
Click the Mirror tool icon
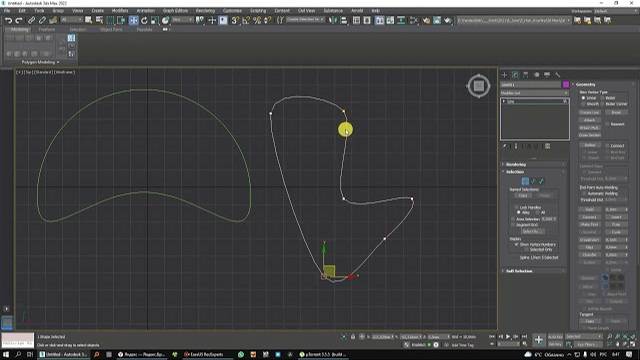[333, 20]
